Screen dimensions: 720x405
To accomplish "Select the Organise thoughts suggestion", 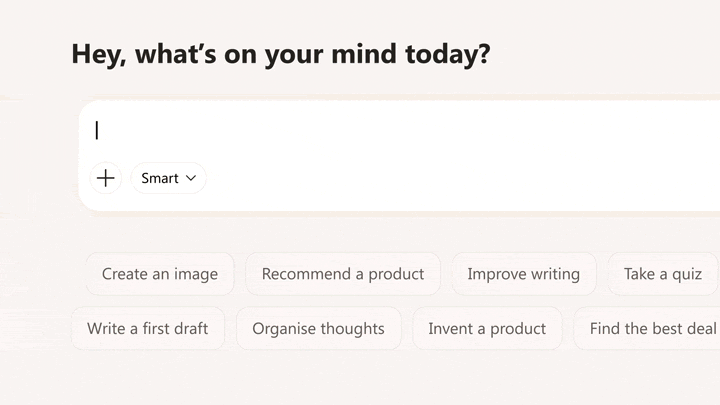I will pos(318,328).
